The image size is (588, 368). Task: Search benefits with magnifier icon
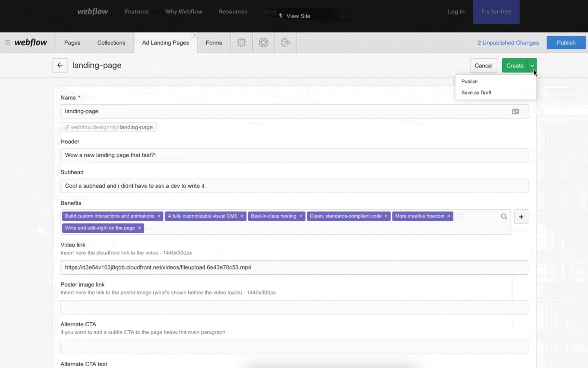(504, 217)
